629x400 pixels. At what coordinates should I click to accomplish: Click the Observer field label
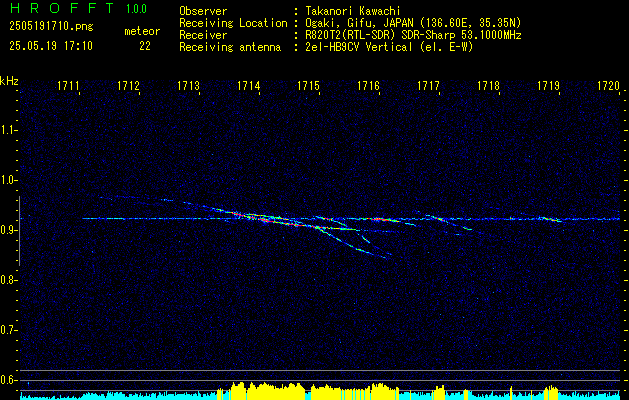[203, 11]
